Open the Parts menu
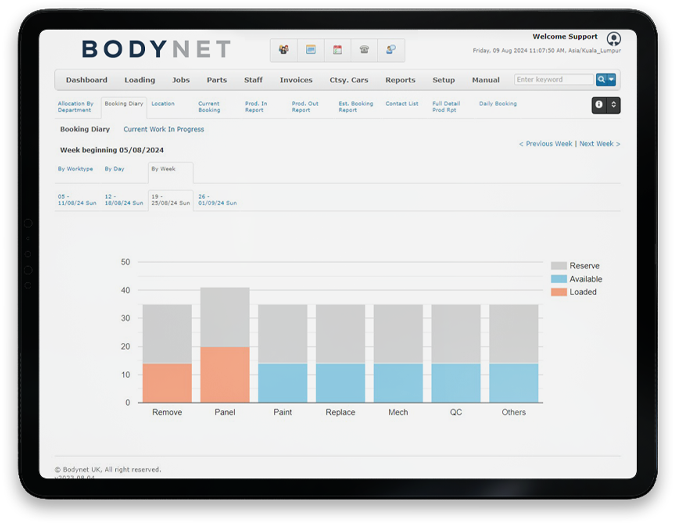 (x=216, y=80)
